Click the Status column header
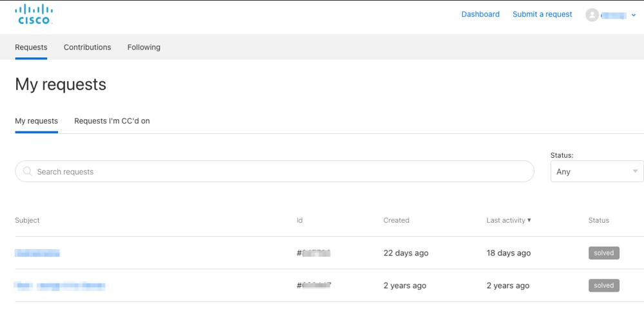The image size is (644, 311). (599, 220)
